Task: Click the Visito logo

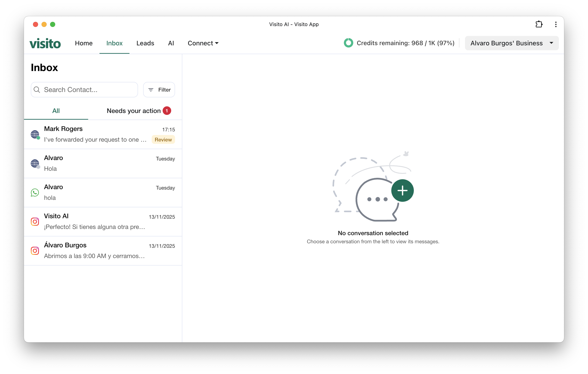Action: 45,43
